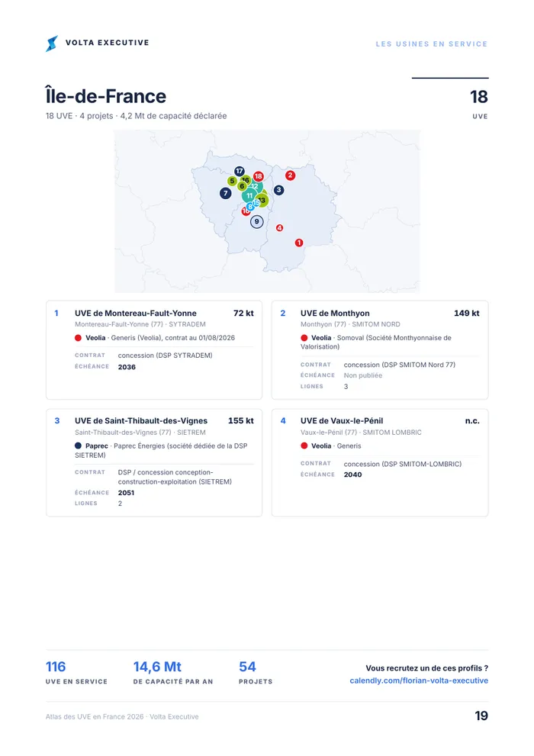Viewport: 534px width, 756px height.
Task: Select green map marker 16
Action: (246, 180)
